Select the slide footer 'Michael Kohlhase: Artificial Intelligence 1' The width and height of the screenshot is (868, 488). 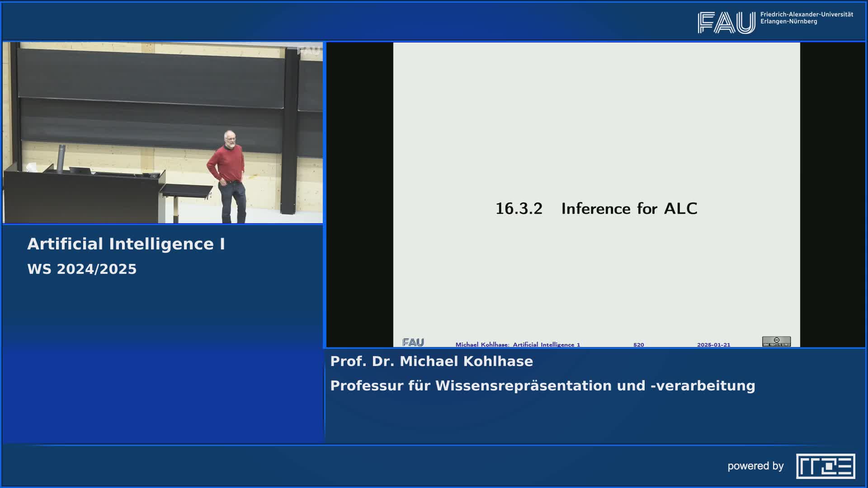518,344
